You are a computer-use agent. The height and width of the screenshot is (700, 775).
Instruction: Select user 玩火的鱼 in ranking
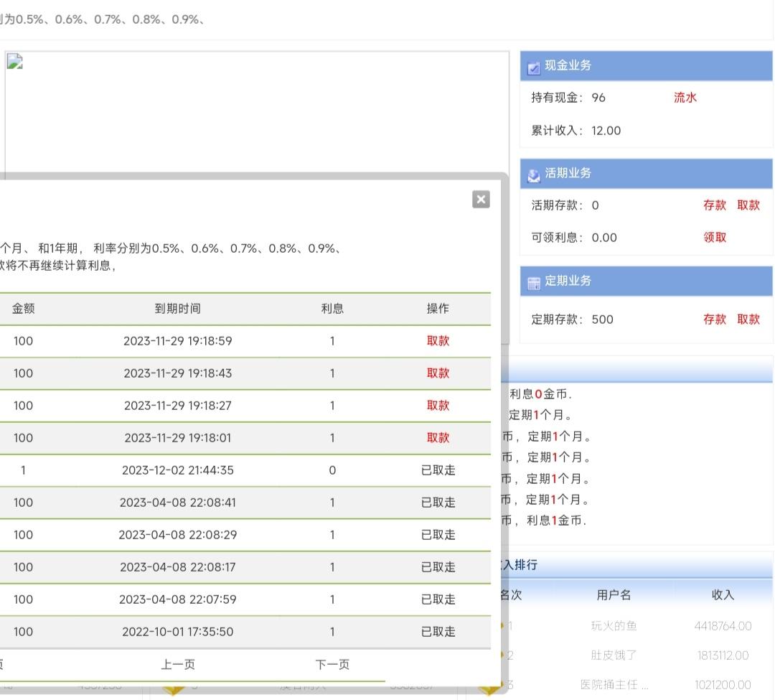point(614,626)
